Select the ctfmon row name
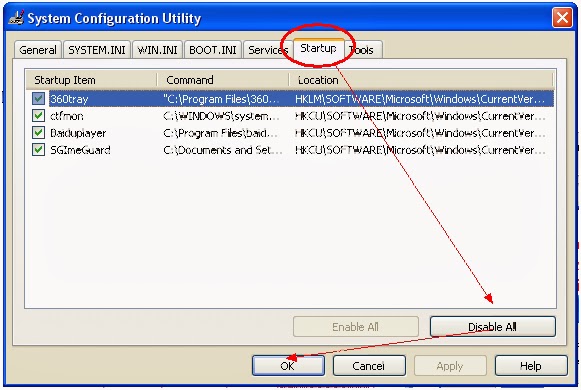 point(67,116)
